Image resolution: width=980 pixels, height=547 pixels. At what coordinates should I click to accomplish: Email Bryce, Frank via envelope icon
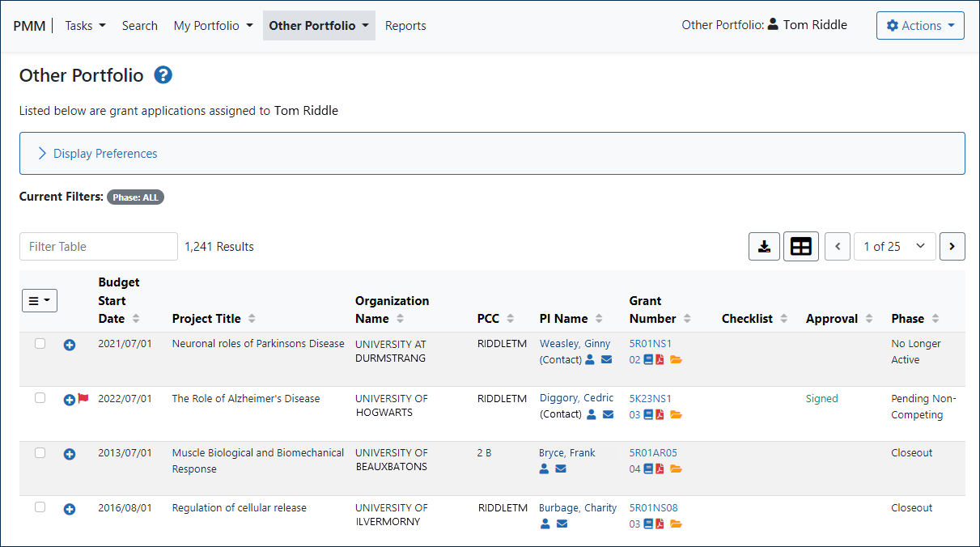(x=562, y=469)
